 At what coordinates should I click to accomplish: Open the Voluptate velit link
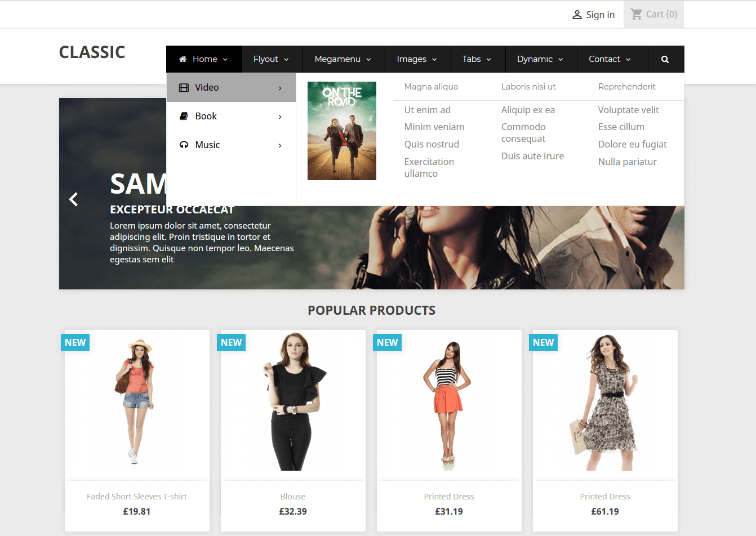coord(629,110)
